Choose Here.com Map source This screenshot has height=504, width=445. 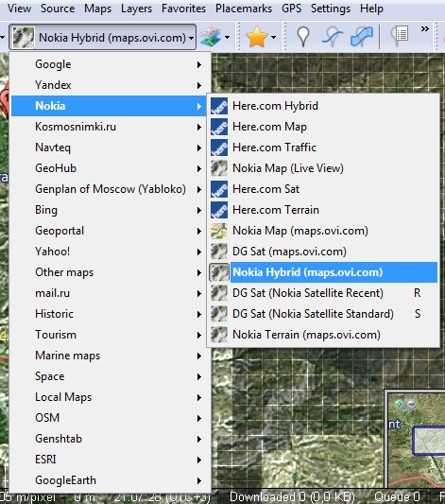323,127
